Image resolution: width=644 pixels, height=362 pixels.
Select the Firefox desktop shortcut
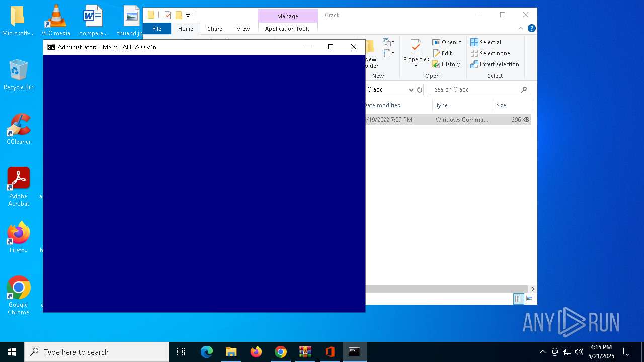click(x=19, y=237)
